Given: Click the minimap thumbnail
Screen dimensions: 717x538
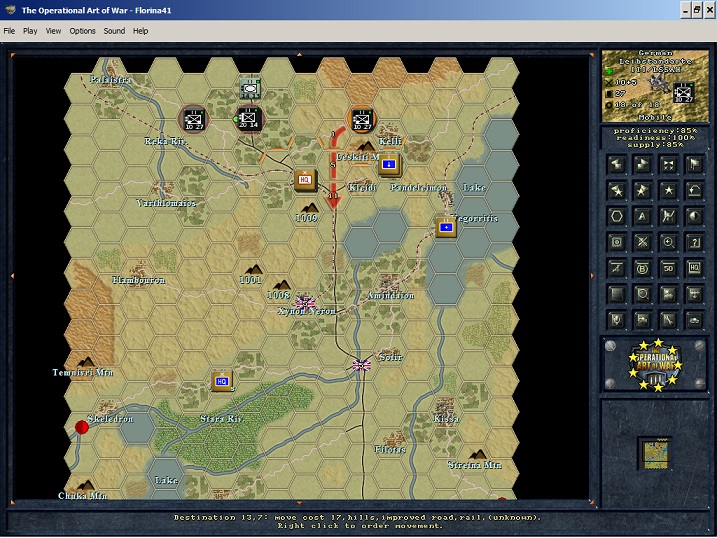Looking at the screenshot, I should (x=655, y=454).
